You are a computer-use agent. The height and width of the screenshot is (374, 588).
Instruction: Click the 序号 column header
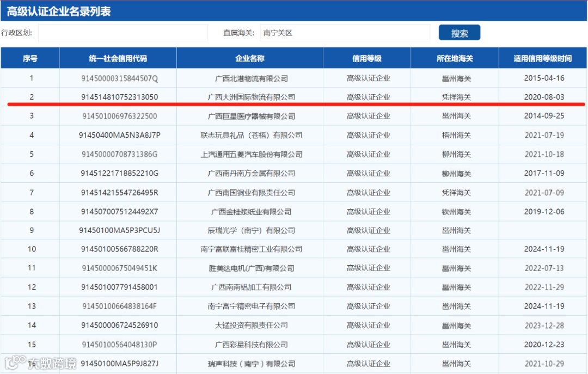coord(31,58)
